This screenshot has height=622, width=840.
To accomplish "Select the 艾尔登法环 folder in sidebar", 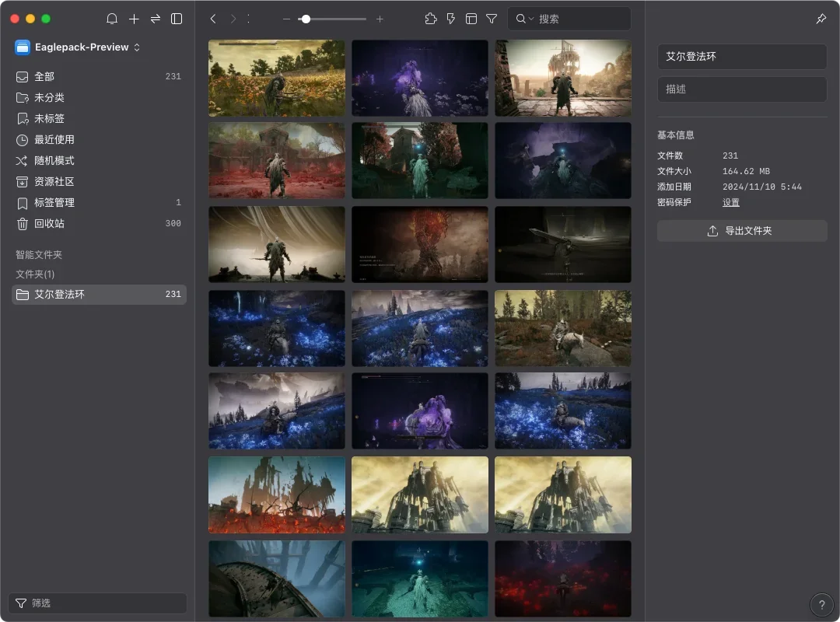I will (99, 294).
